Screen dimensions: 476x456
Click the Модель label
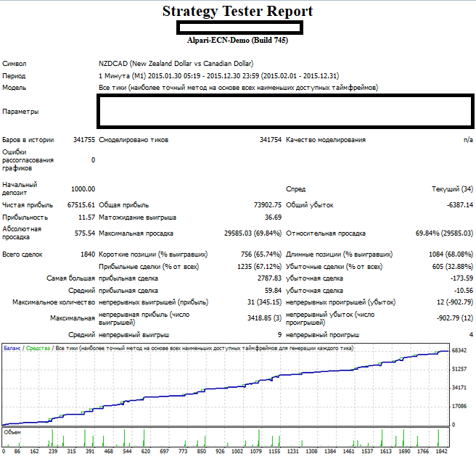pyautogui.click(x=15, y=88)
